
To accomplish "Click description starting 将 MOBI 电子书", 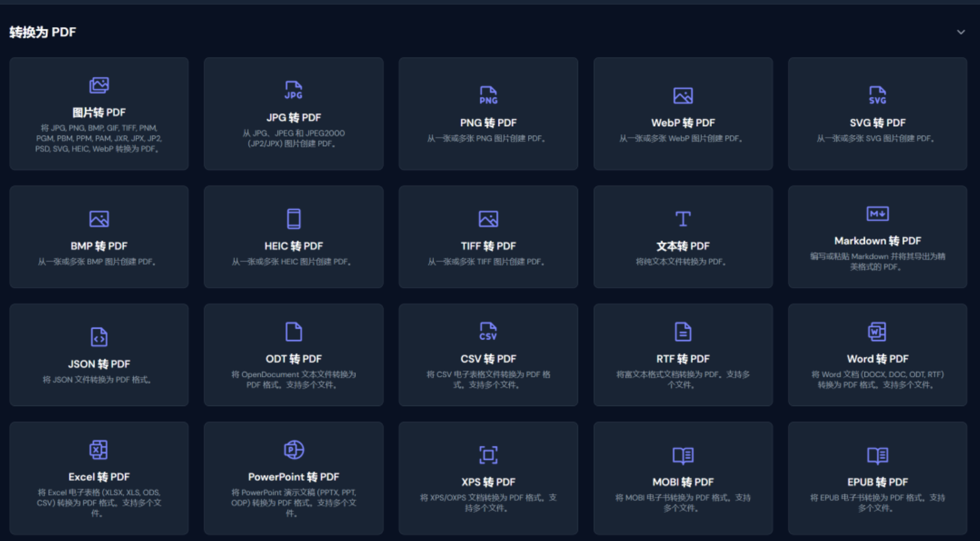I will (x=683, y=503).
